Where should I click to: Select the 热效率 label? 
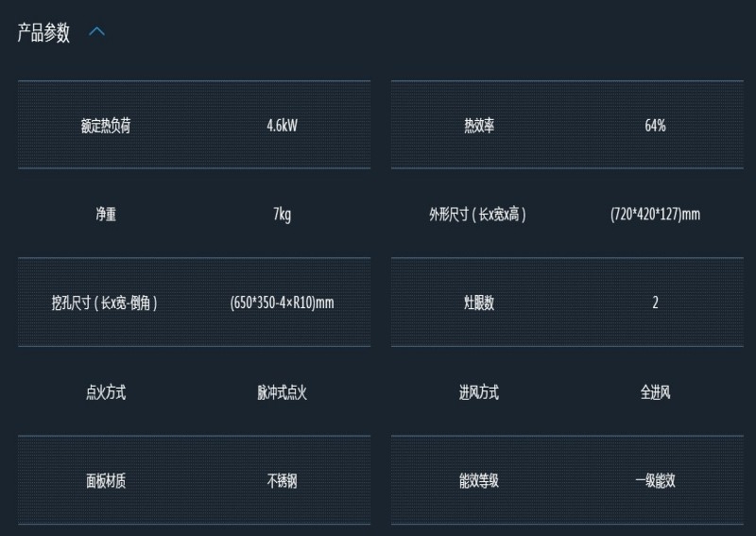click(479, 126)
